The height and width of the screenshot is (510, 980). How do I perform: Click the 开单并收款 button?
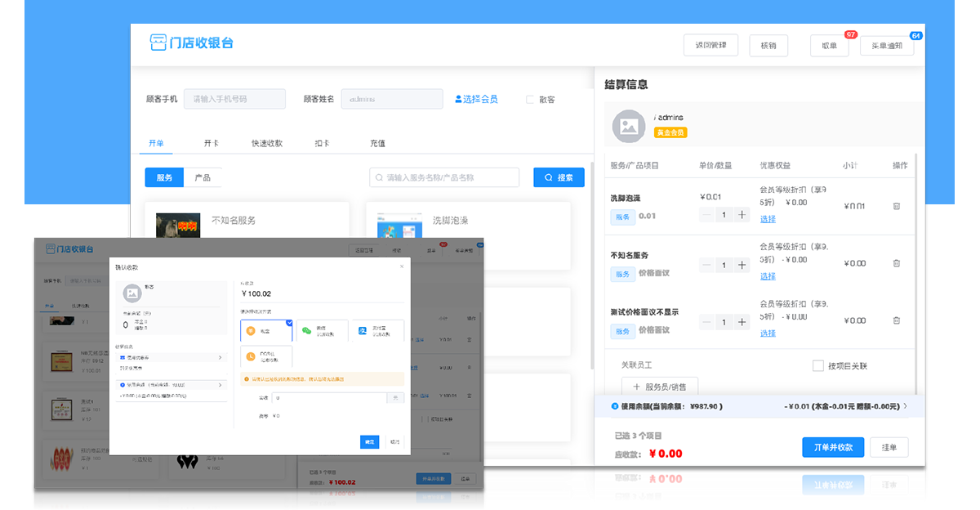[x=832, y=448]
